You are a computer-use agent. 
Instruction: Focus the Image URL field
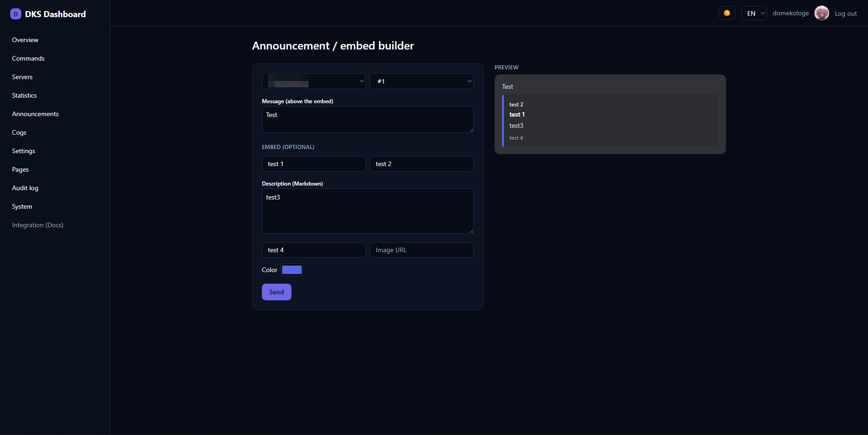pyautogui.click(x=422, y=250)
